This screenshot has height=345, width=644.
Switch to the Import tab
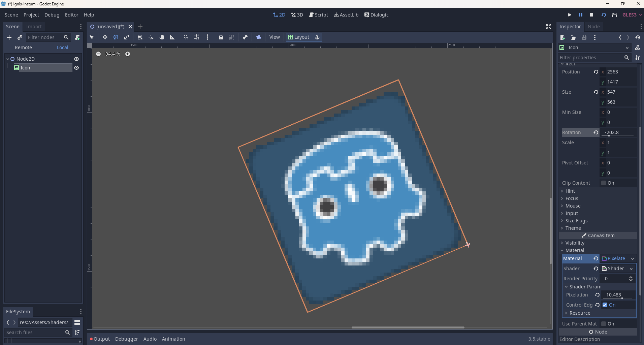pos(34,27)
